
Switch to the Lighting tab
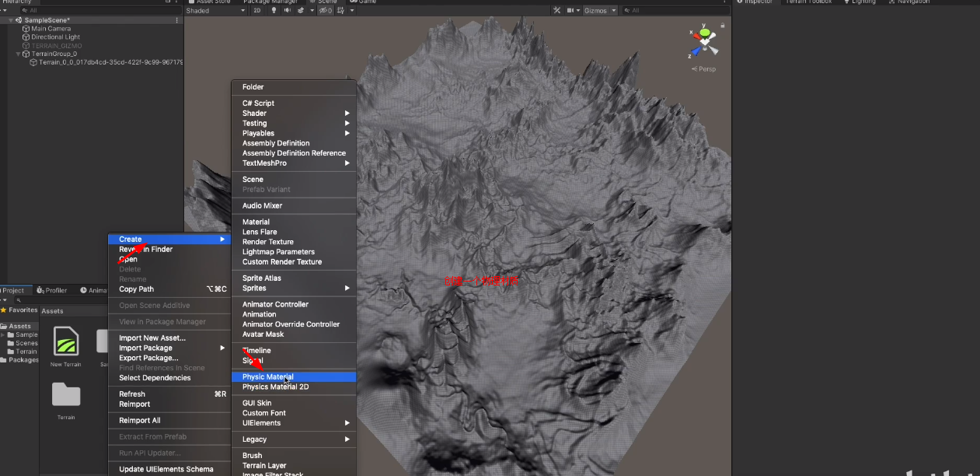pyautogui.click(x=859, y=2)
